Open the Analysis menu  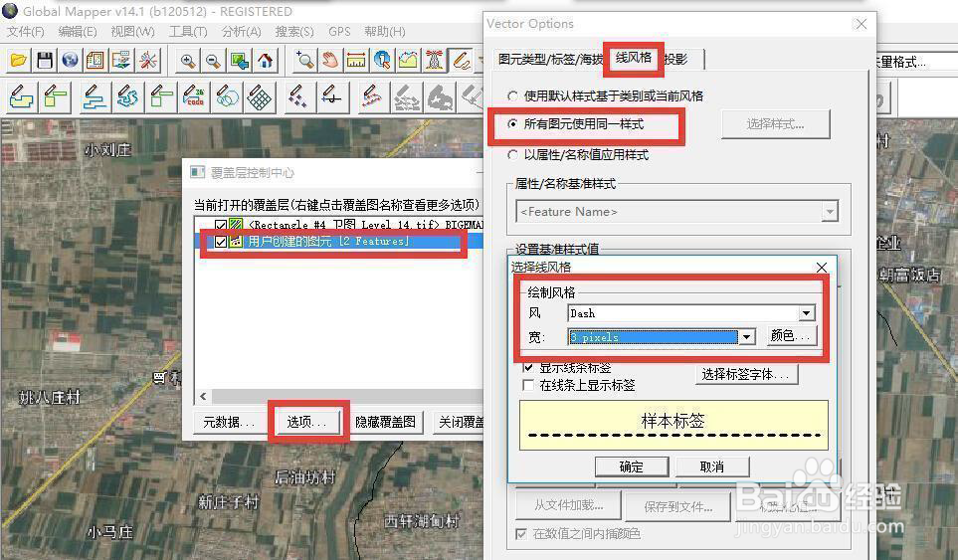(242, 31)
